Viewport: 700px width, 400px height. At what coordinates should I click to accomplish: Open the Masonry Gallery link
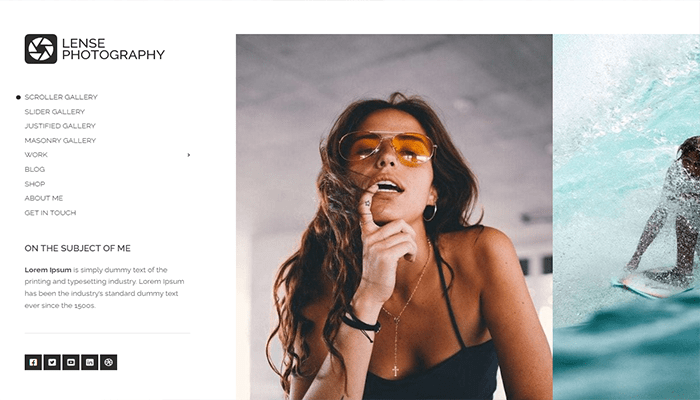[x=60, y=140]
